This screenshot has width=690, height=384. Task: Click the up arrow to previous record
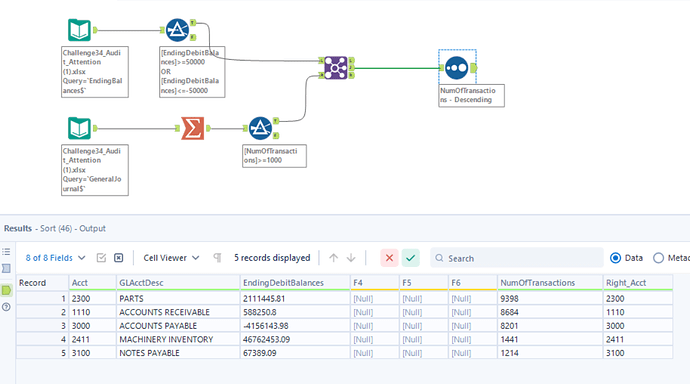pyautogui.click(x=334, y=258)
